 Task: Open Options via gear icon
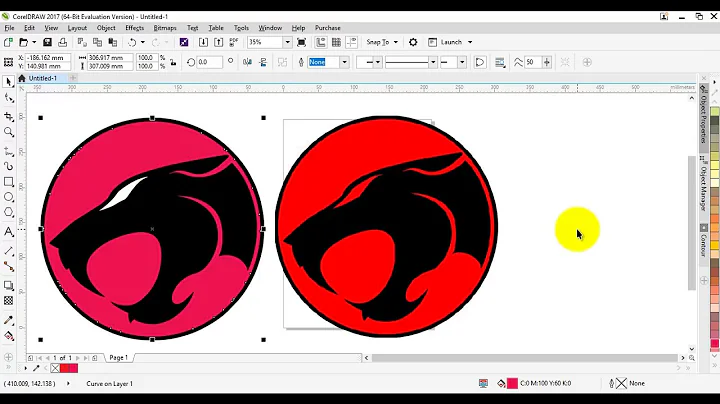(413, 42)
